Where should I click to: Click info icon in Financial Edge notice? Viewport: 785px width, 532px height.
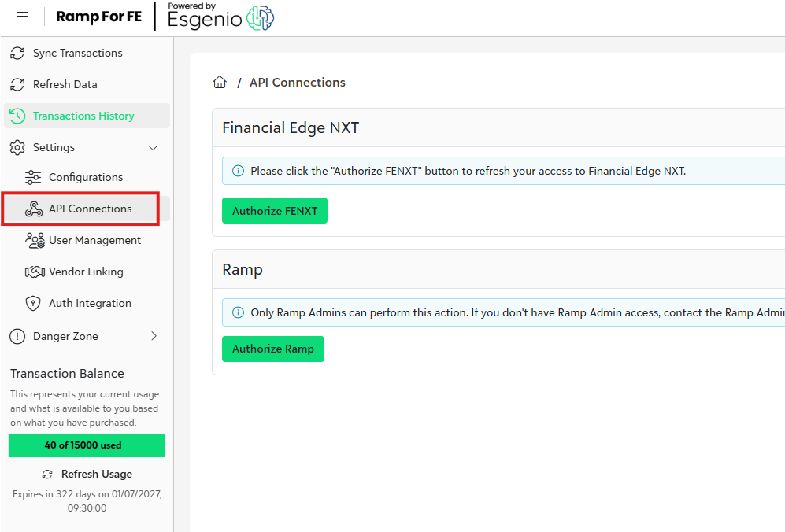(239, 171)
